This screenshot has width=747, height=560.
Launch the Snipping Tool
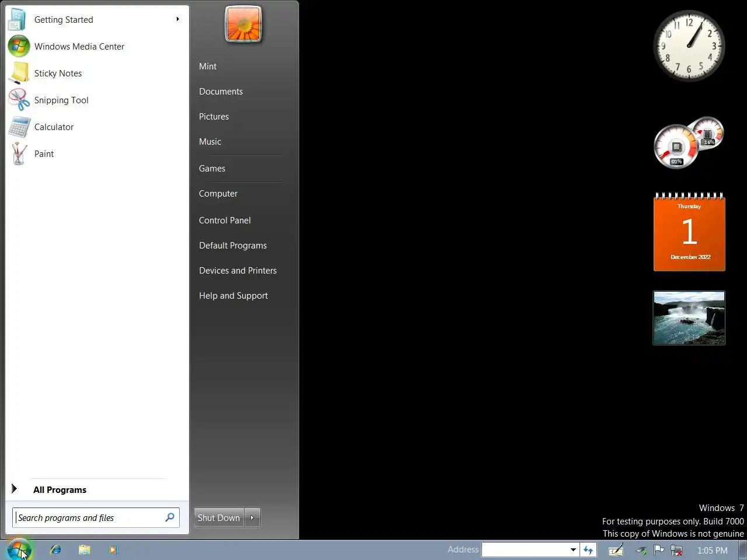(x=97, y=100)
